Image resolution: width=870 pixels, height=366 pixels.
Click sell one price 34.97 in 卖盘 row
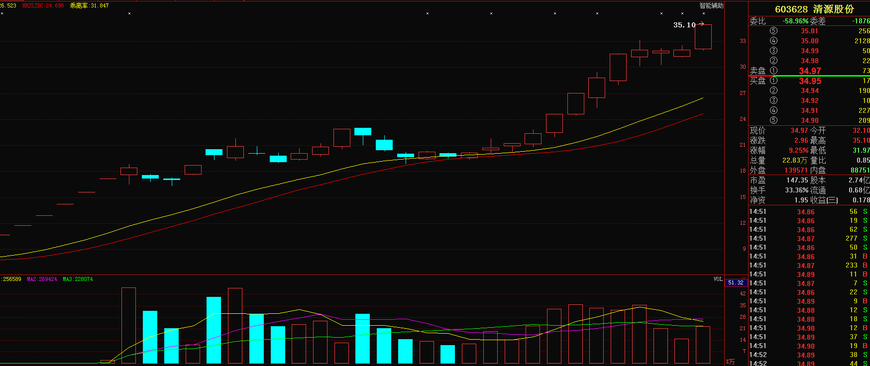pyautogui.click(x=810, y=71)
